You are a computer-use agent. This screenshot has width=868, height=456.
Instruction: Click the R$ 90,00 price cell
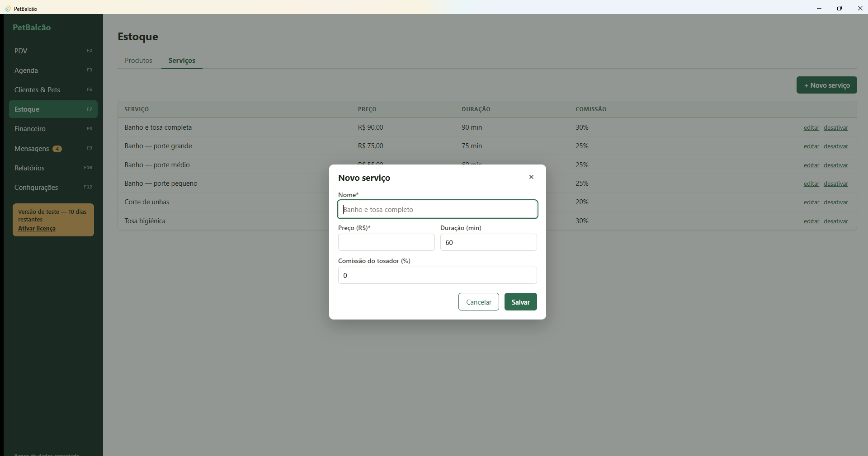click(x=370, y=127)
